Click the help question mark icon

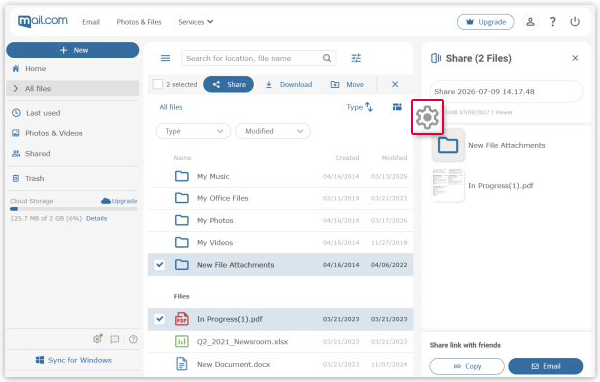553,22
